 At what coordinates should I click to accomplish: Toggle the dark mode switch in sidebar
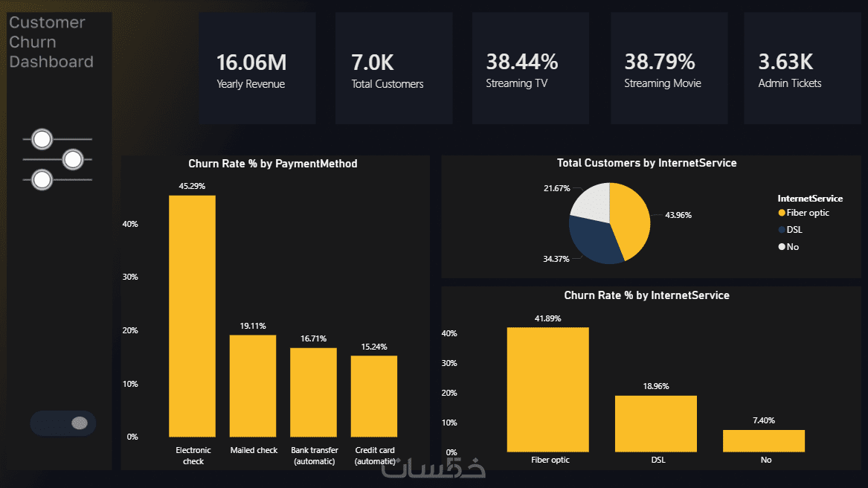coord(63,423)
